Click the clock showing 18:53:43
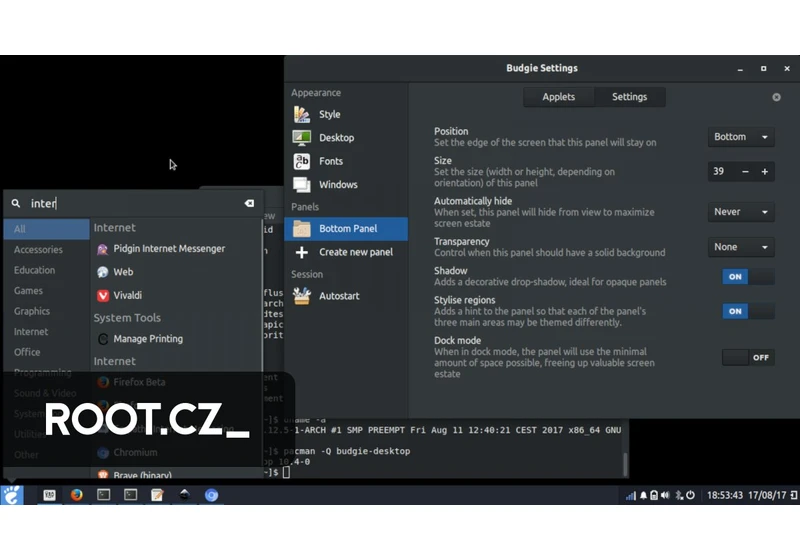This screenshot has width=800, height=560. 724,495
